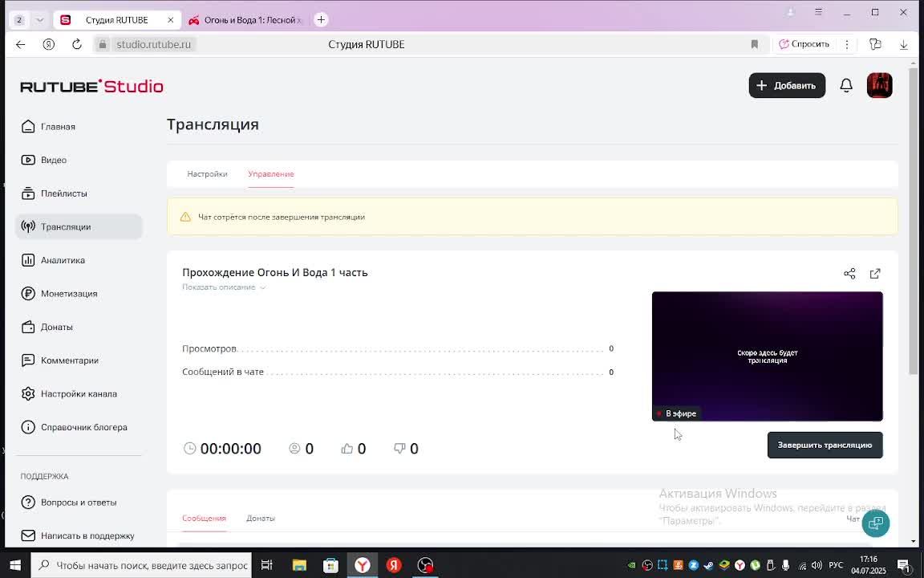Click the likes thumbs-up counter

tap(354, 449)
